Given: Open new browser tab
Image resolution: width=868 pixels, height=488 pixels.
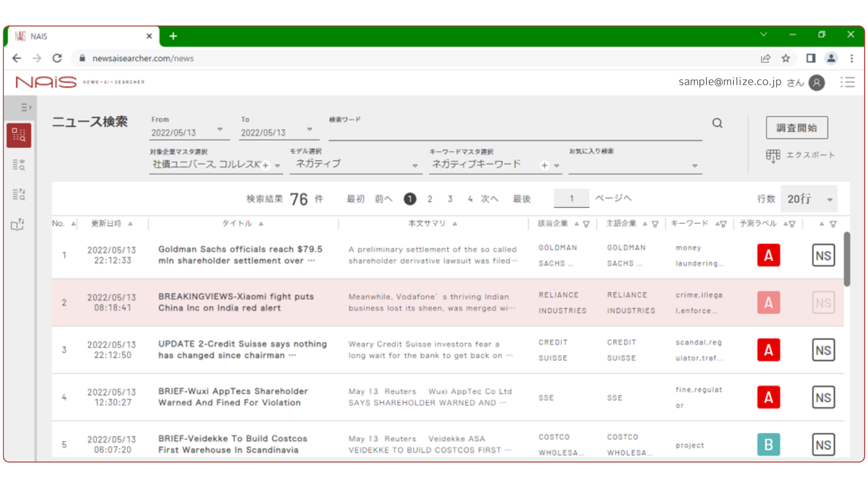Looking at the screenshot, I should click(173, 36).
